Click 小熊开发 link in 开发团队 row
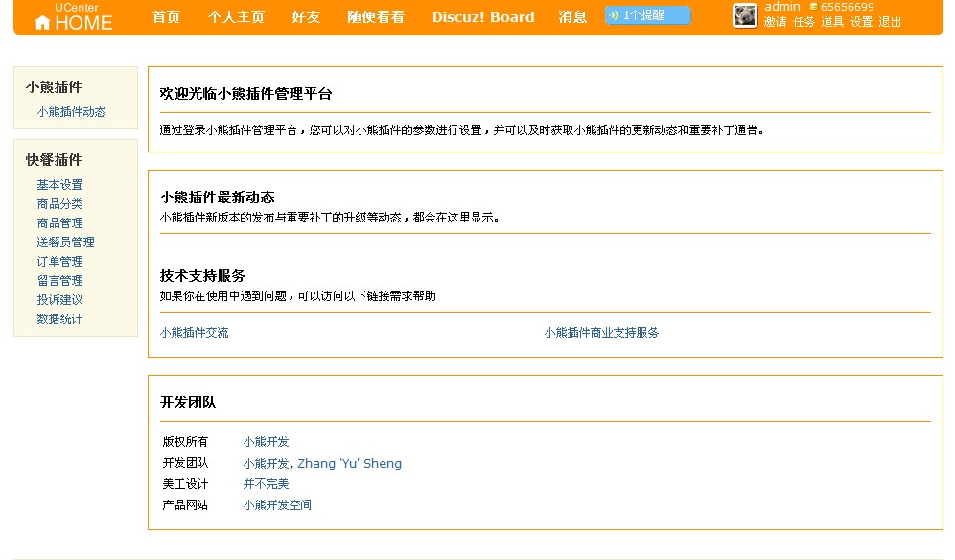This screenshot has height=560, width=955. 267,464
